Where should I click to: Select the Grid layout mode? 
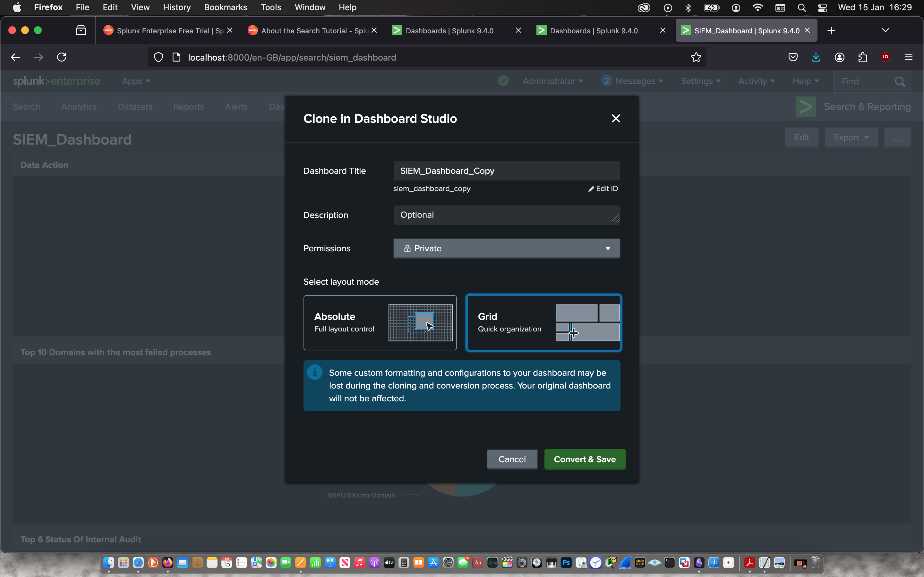click(x=543, y=322)
